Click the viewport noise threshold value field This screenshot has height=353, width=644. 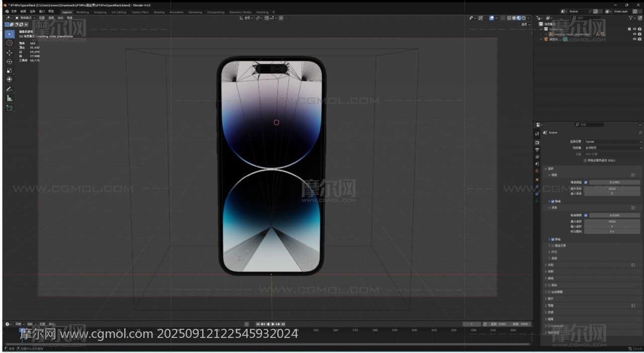pos(615,182)
